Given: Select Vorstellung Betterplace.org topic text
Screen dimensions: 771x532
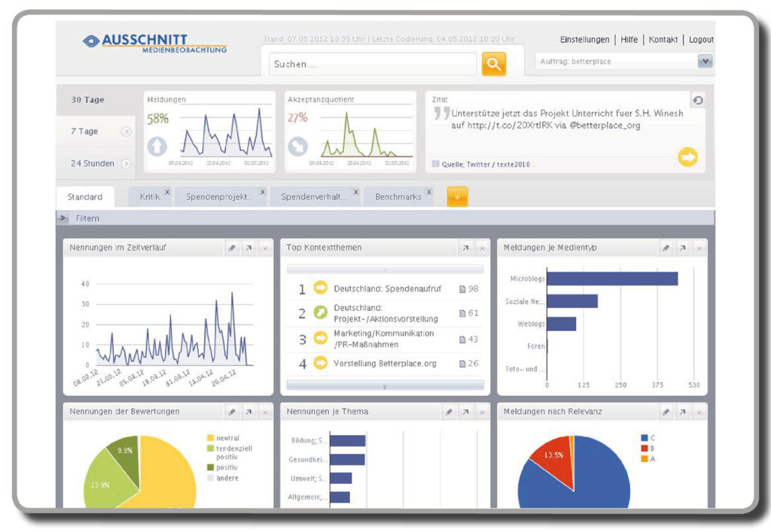Looking at the screenshot, I should [385, 363].
